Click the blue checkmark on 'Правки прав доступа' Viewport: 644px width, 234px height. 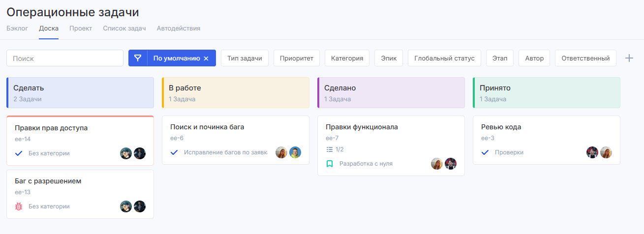point(19,153)
